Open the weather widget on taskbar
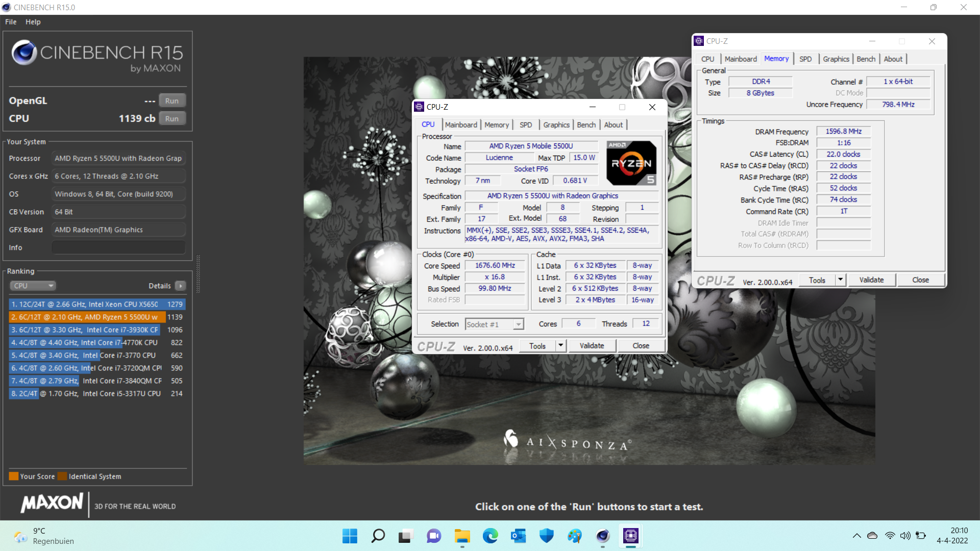This screenshot has width=980, height=551. (x=45, y=536)
